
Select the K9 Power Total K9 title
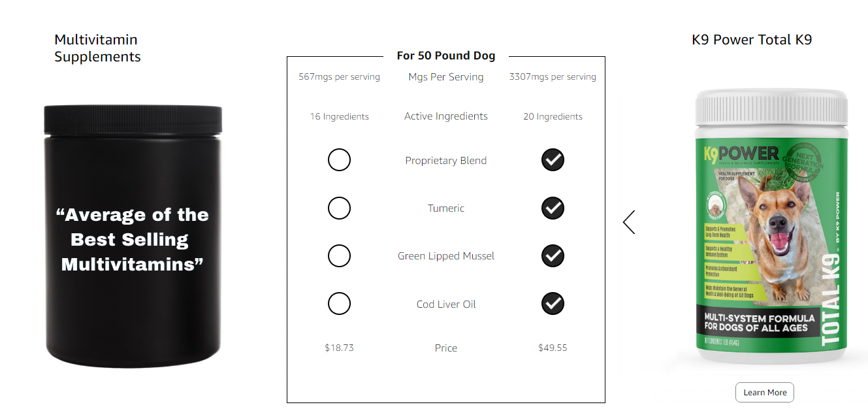pos(751,39)
